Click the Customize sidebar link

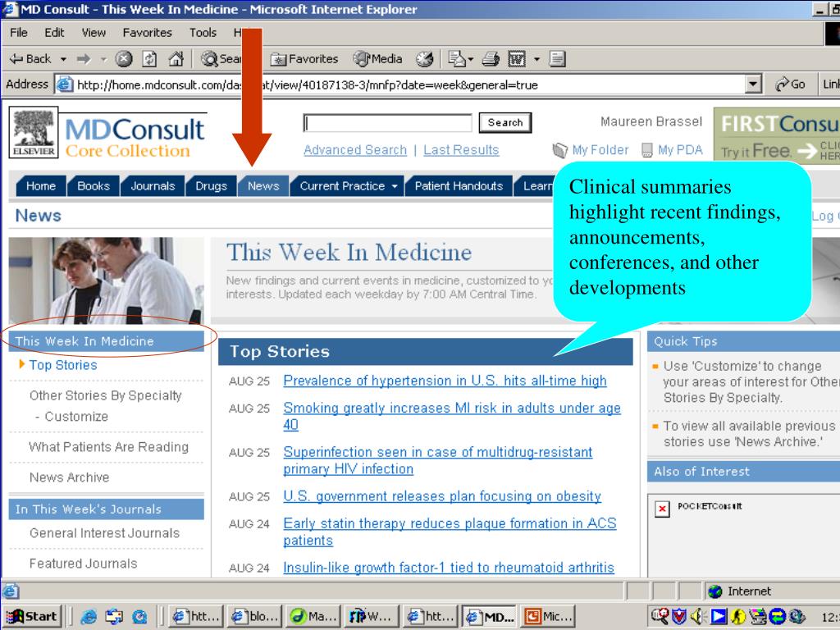(x=76, y=416)
